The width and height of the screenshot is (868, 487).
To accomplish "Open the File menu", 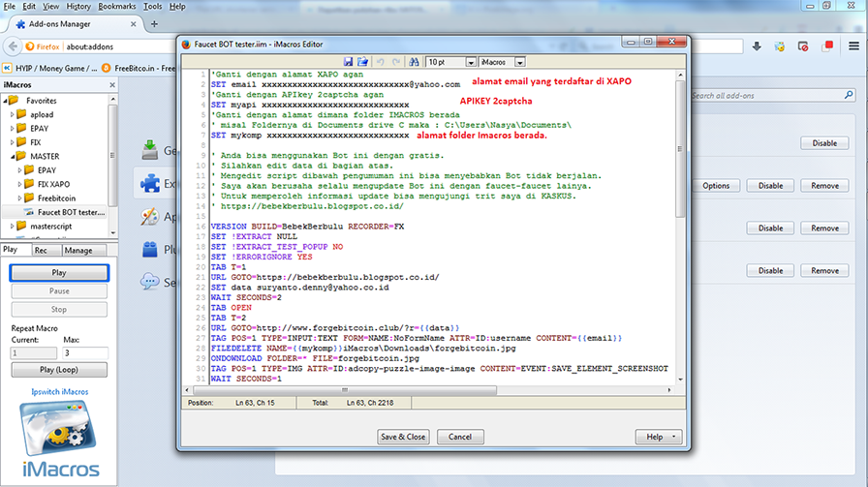I will point(10,6).
